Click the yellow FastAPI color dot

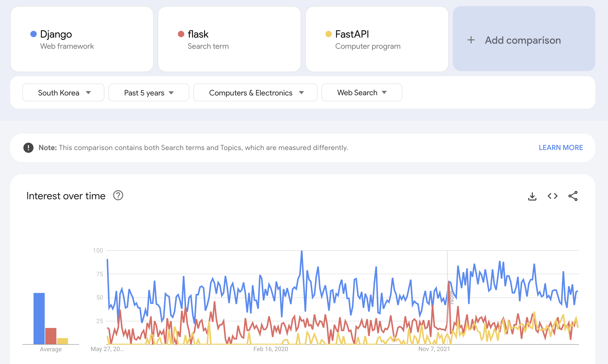tap(328, 34)
